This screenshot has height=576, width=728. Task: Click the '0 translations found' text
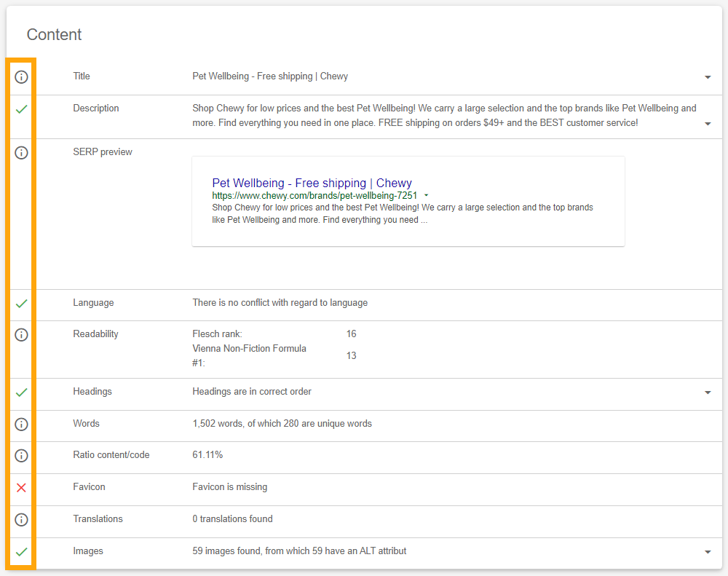click(233, 519)
